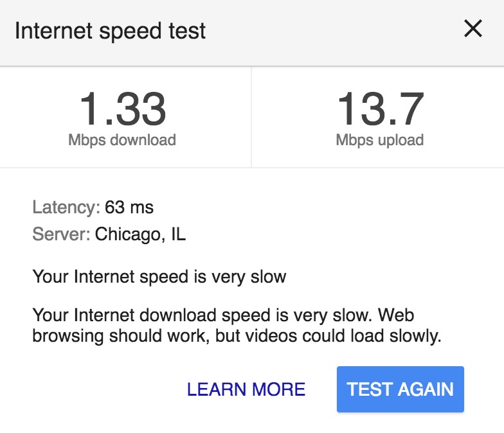The height and width of the screenshot is (433, 504).
Task: Click the word "test" in the dialog title
Action: (x=189, y=31)
